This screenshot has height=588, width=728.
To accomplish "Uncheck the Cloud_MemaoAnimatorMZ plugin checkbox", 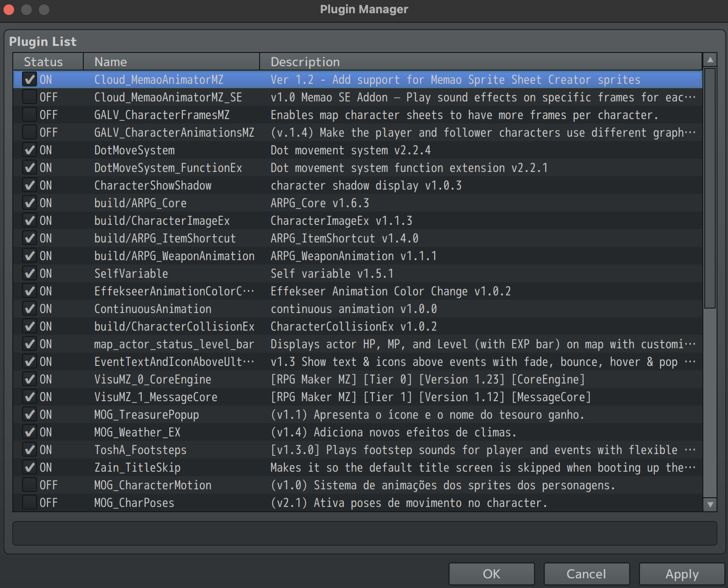I will point(30,80).
